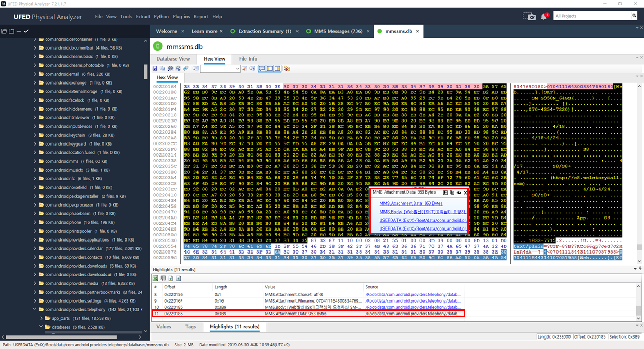644x349 pixels.
Task: Open source link for row 11 in Highlights
Action: 414,314
